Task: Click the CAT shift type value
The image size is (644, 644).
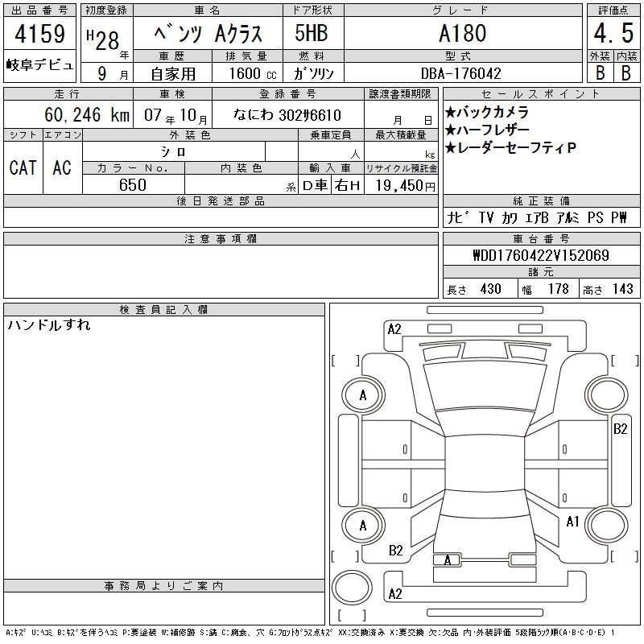Action: [23, 167]
